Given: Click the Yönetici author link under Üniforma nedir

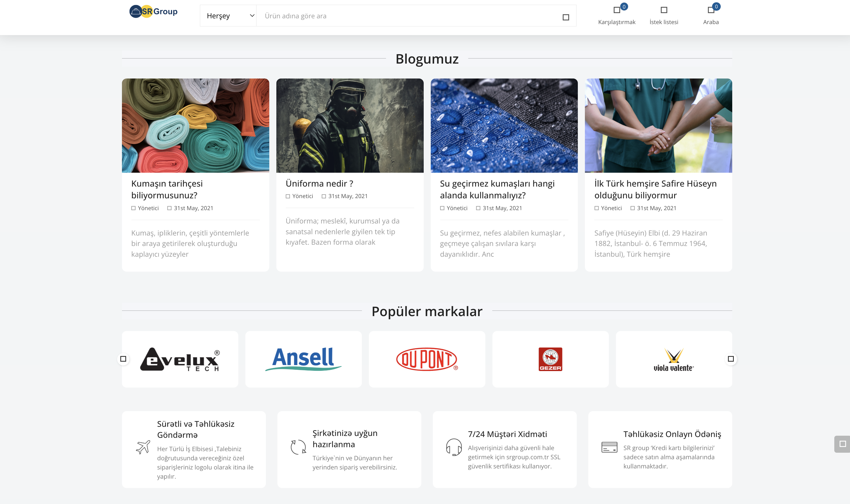Looking at the screenshot, I should pos(302,196).
